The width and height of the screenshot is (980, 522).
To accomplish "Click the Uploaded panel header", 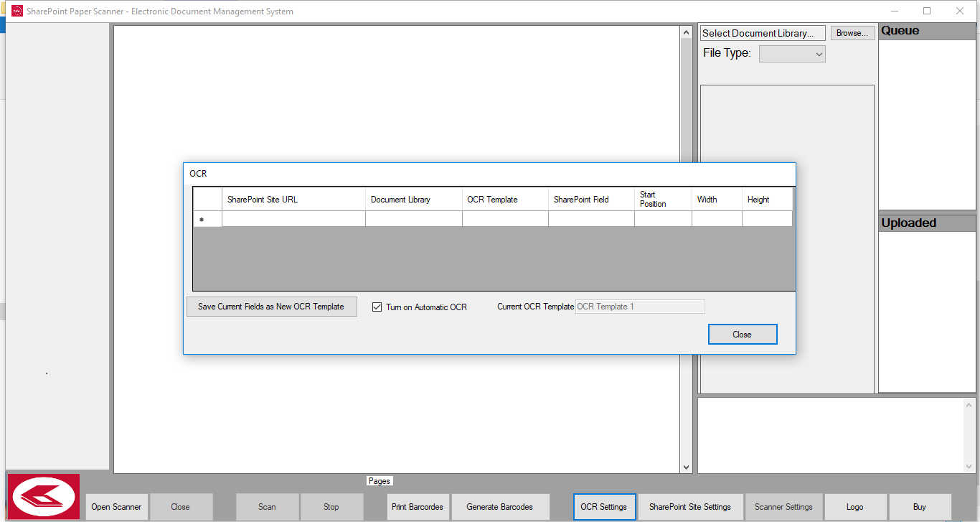I will coord(927,223).
